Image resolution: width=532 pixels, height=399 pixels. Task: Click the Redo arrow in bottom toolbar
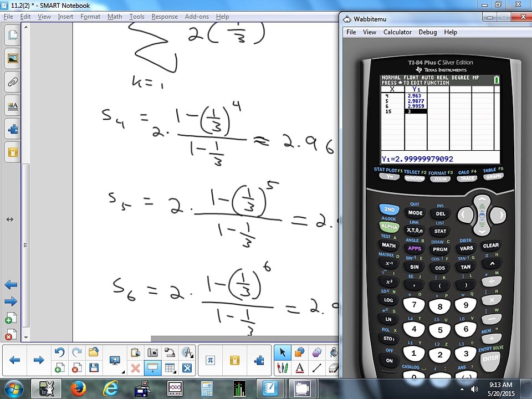click(x=76, y=352)
